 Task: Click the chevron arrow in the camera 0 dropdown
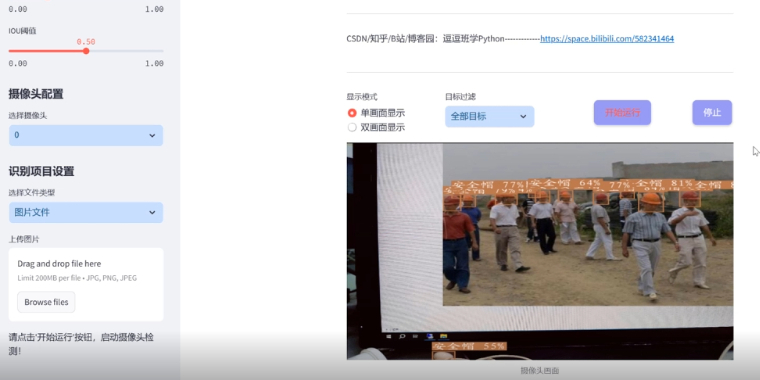(152, 135)
